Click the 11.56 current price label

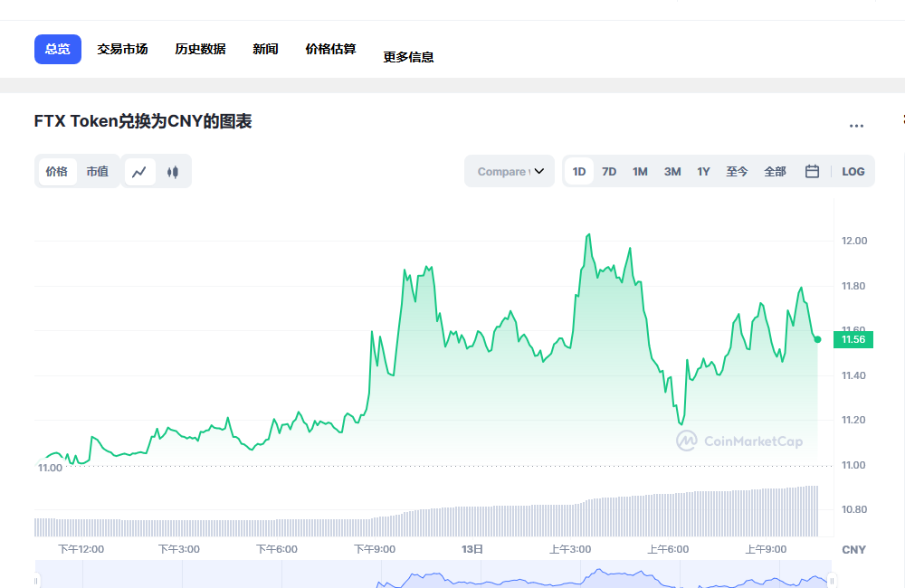(853, 339)
